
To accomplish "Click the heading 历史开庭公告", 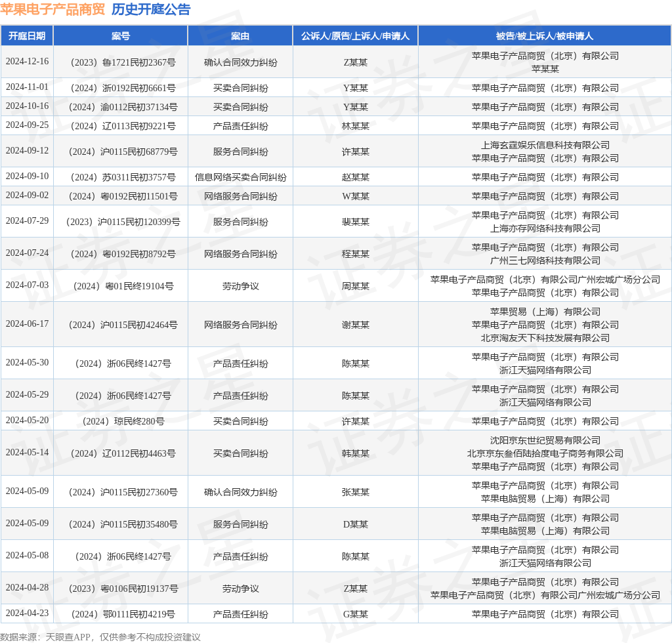I will 151,9.
